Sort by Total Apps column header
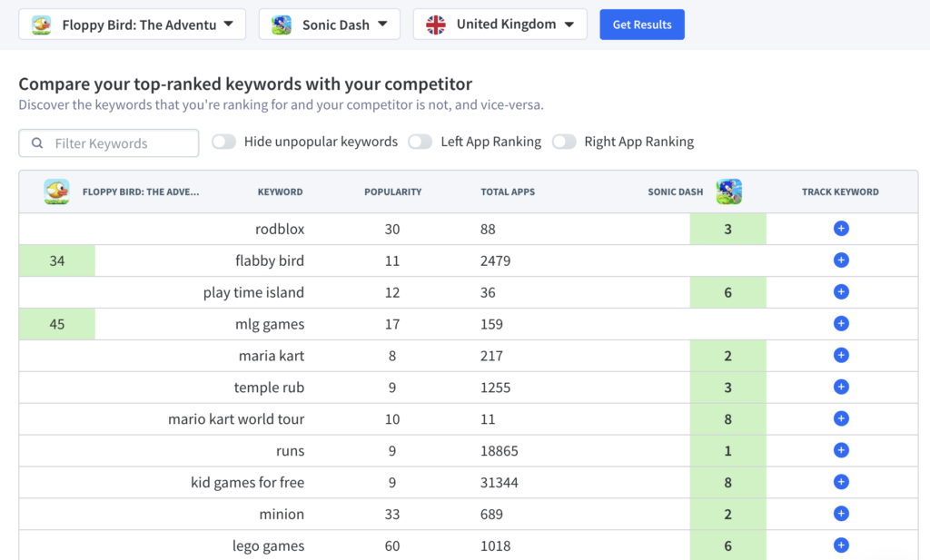930x560 pixels. 508,192
